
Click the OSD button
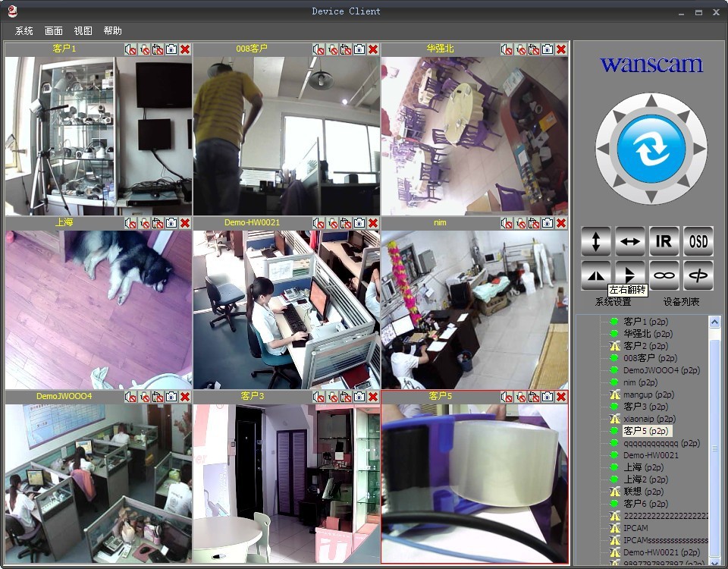(698, 241)
